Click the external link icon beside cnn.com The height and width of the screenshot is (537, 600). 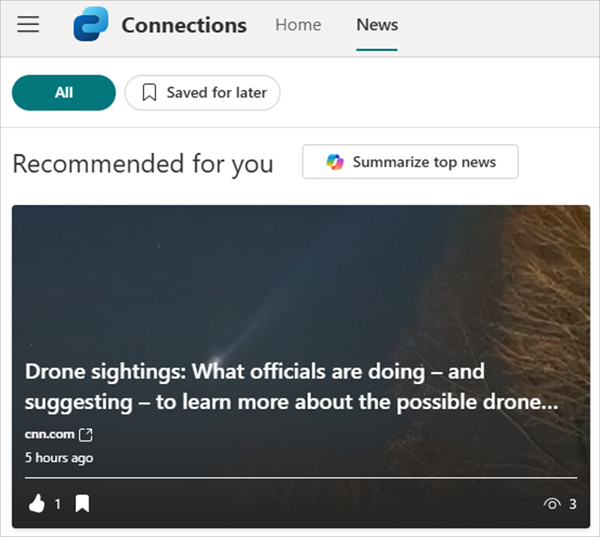click(86, 434)
